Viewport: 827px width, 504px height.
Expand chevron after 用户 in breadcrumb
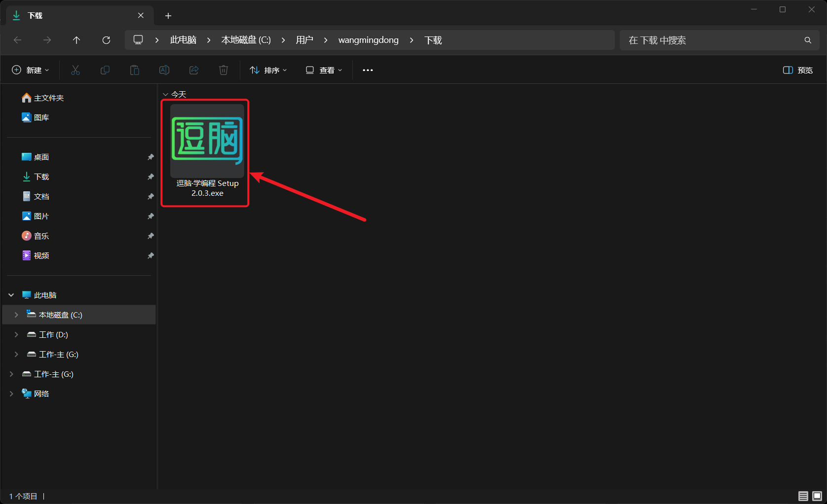[x=326, y=40]
